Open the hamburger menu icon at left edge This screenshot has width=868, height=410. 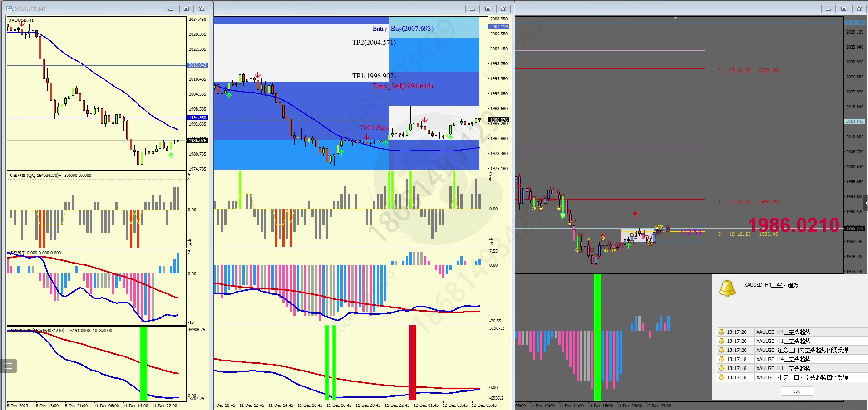click(x=8, y=366)
